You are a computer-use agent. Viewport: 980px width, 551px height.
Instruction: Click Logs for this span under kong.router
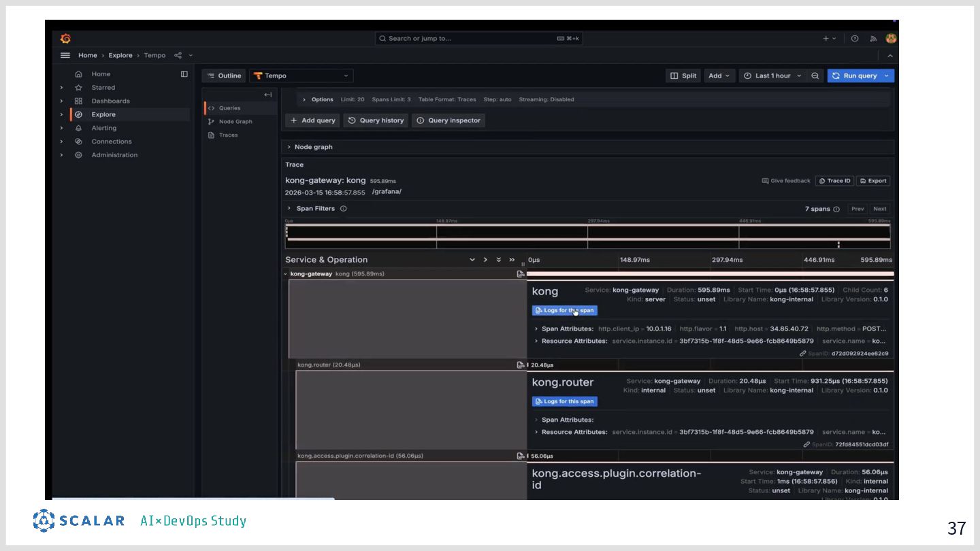pyautogui.click(x=564, y=401)
